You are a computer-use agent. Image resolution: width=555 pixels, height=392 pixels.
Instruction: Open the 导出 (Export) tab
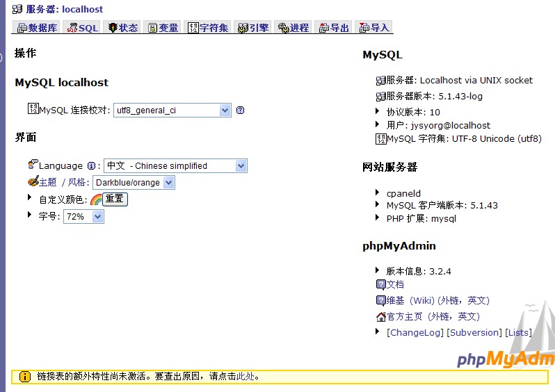click(334, 27)
